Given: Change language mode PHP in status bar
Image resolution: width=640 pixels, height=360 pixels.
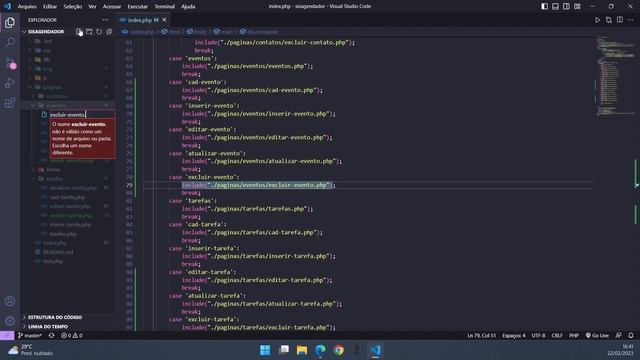Looking at the screenshot, I should [x=573, y=336].
